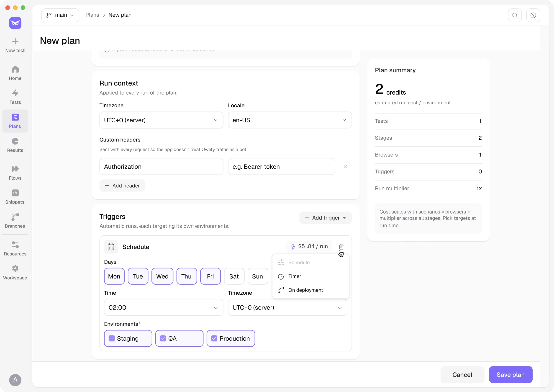Viewport: 554px width, 392px height.
Task: Open the Add trigger dropdown
Action: pyautogui.click(x=326, y=218)
